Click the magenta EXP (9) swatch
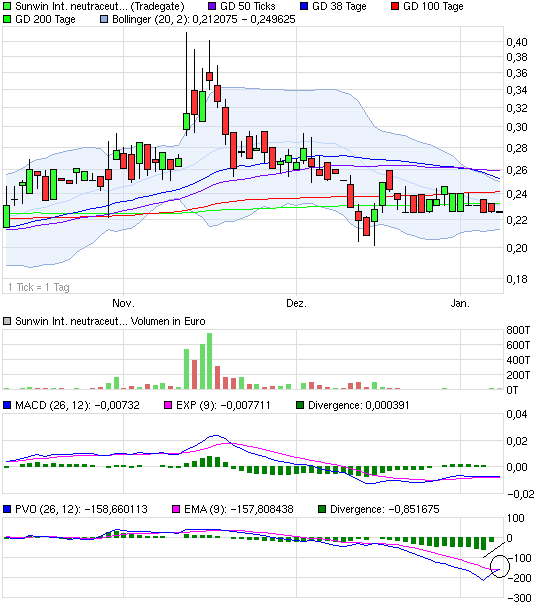The width and height of the screenshot is (545, 606). pyautogui.click(x=168, y=405)
